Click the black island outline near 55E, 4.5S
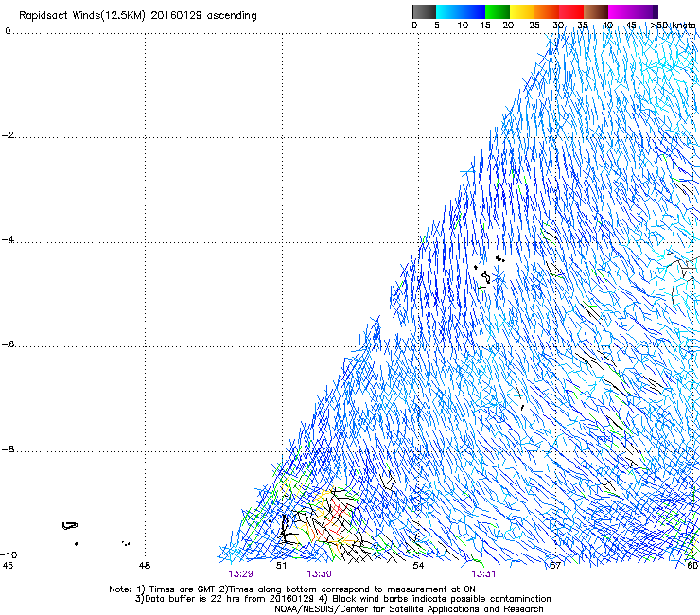This screenshot has width=700, height=615. coord(485,277)
